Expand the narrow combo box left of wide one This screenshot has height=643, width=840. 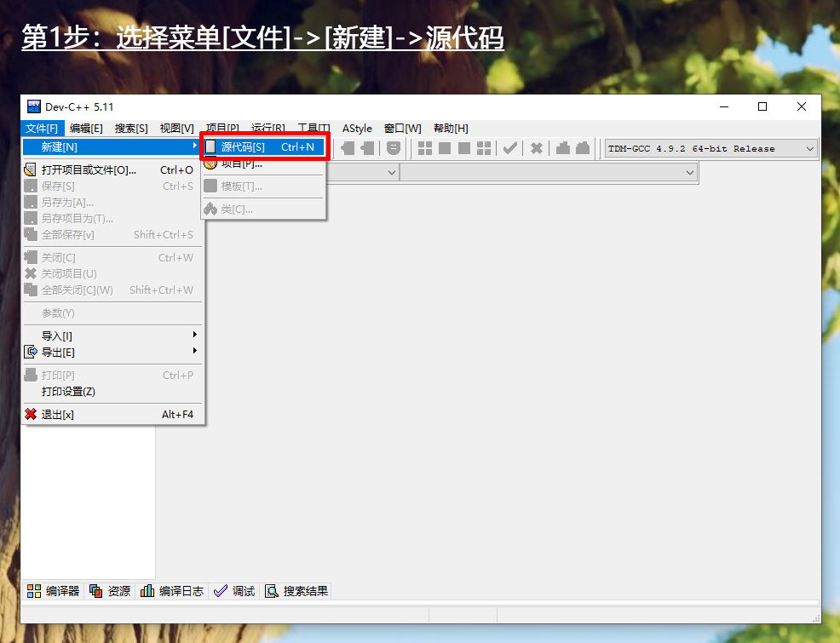point(392,172)
